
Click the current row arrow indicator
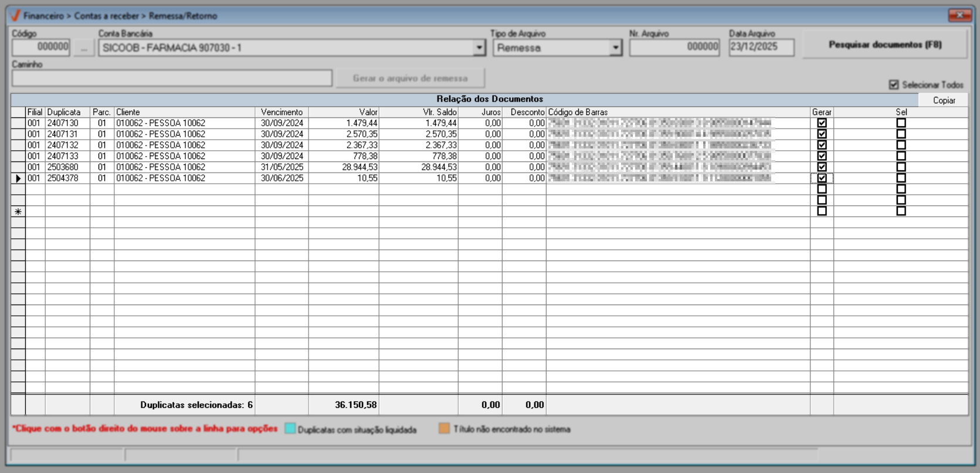click(18, 178)
